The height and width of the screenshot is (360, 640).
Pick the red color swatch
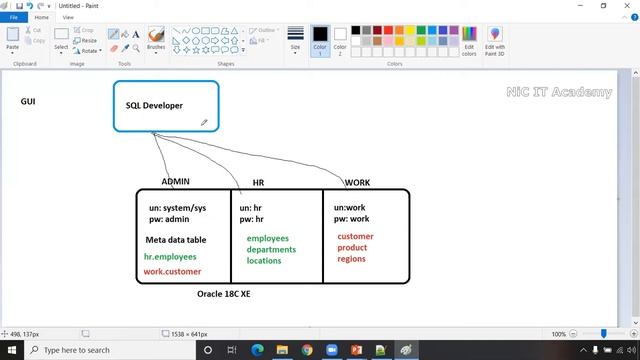point(389,30)
